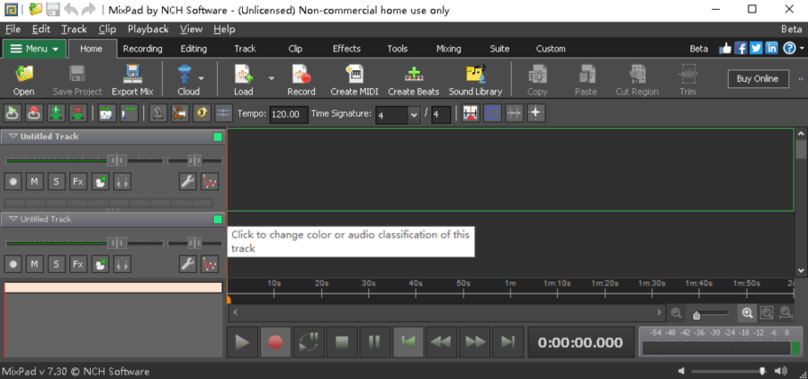Click the plus crosshair toolbar icon

[x=536, y=113]
